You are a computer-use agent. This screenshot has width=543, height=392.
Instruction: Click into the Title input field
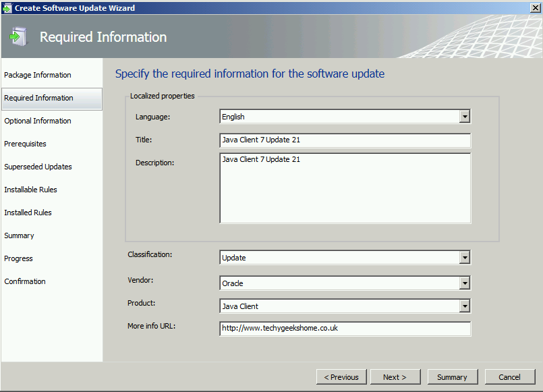pos(345,140)
